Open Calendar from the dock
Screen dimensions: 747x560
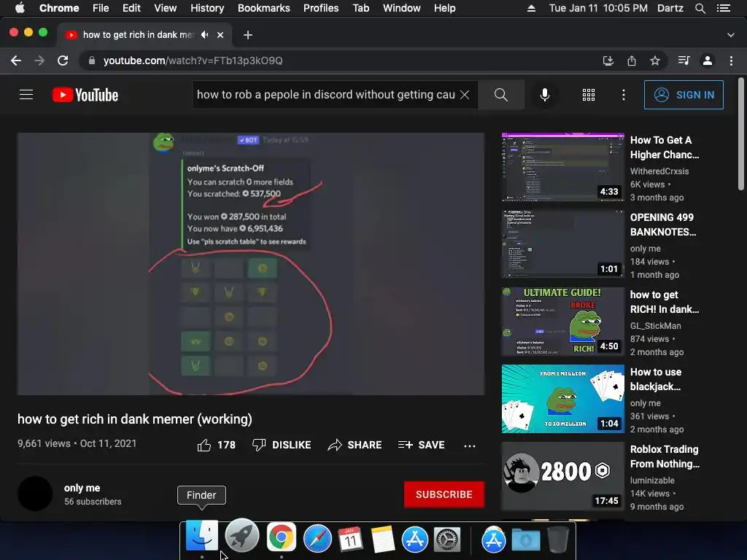point(350,539)
